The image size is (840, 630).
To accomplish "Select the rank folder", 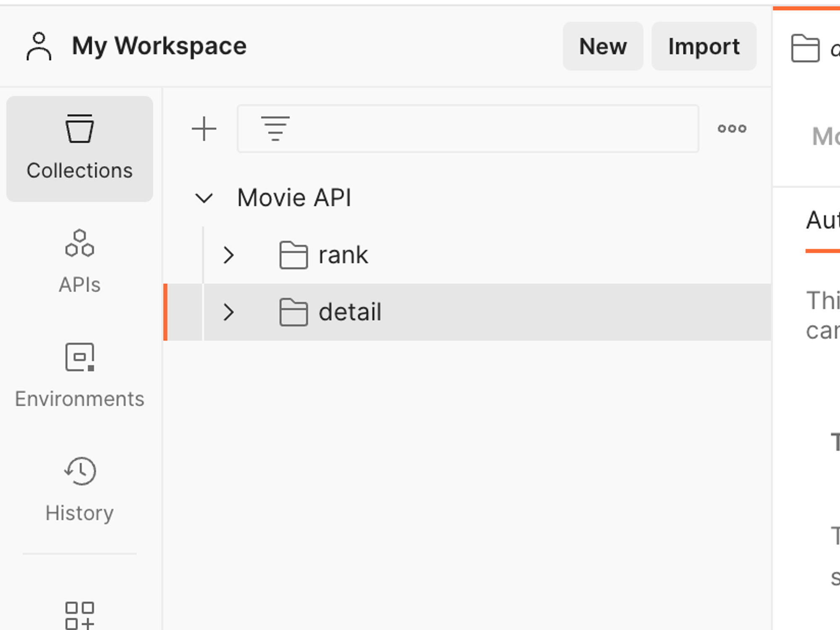I will pos(343,255).
